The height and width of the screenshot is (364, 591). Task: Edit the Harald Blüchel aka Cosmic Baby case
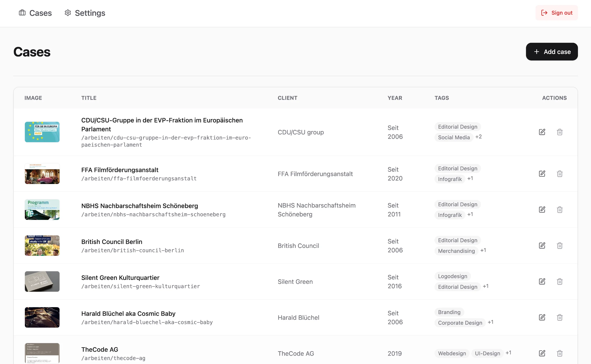tap(542, 317)
